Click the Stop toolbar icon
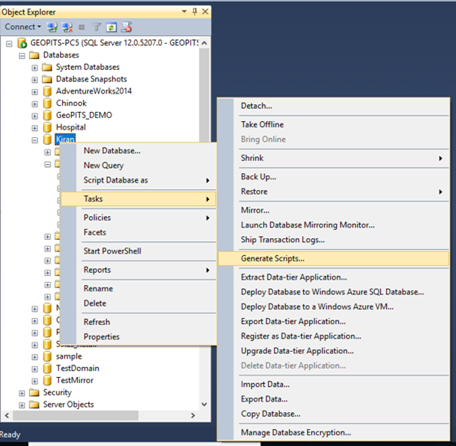Viewport: 456px width, 446px height. pyautogui.click(x=82, y=27)
